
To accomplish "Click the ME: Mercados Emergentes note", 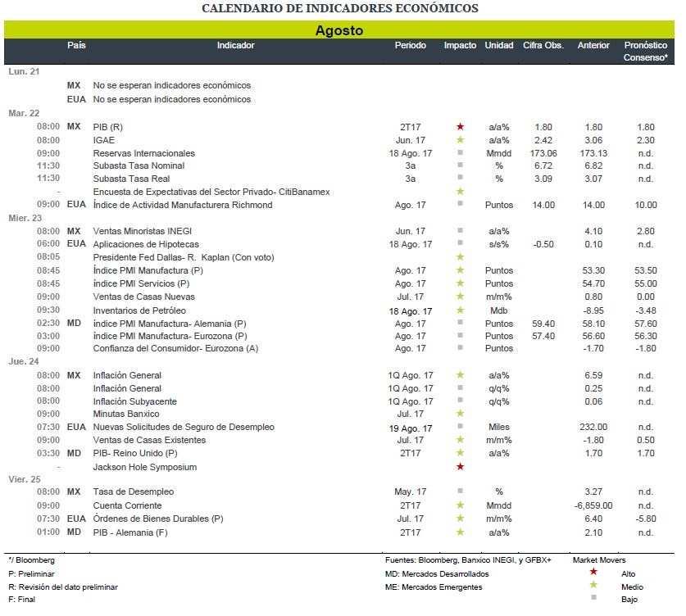I will [x=434, y=587].
